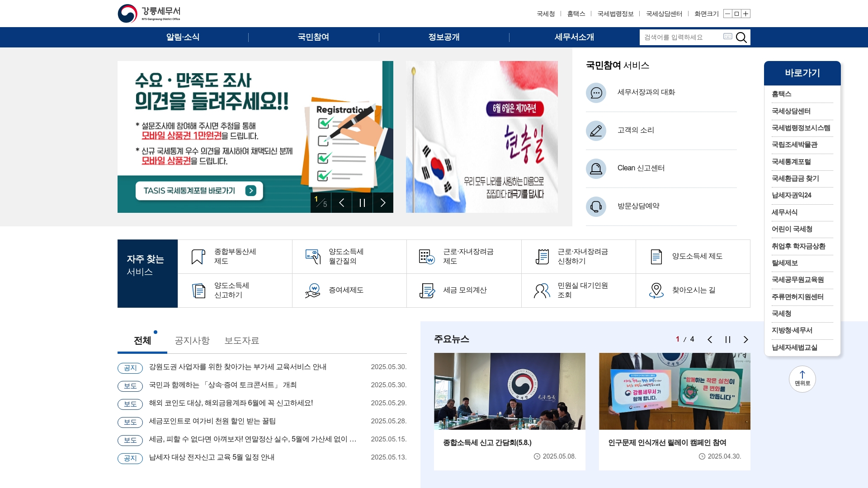Open the 알림·소식 menu
Viewport: 868px width, 488px height.
tap(183, 37)
